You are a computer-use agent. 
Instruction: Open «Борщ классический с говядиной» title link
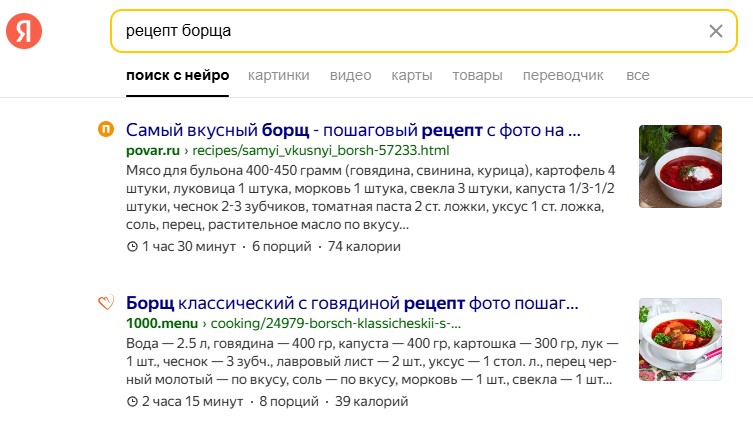(x=352, y=303)
